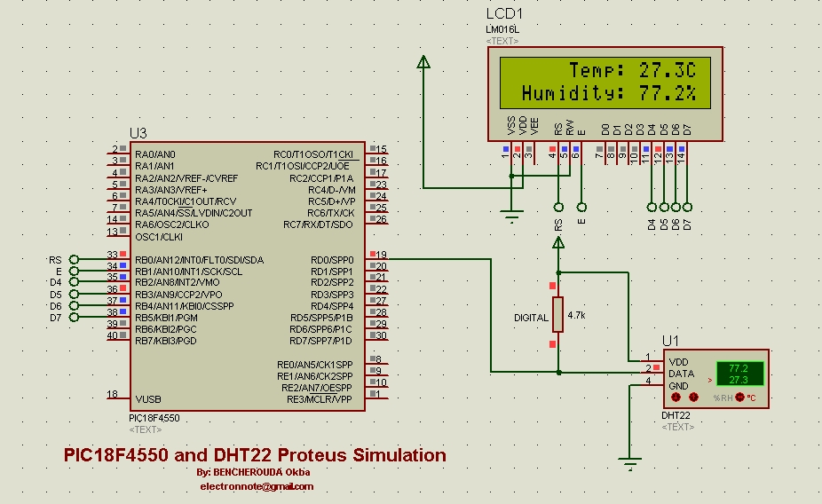Click the RC7/RX/DT/SDO pin label
The image size is (822, 504).
[318, 224]
